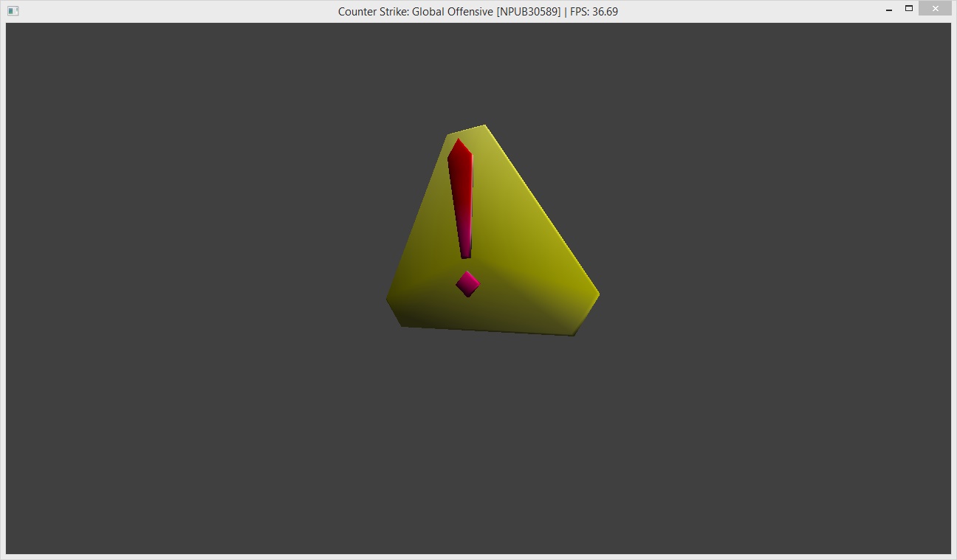Click the application icon in the title bar
The image size is (957, 560).
pyautogui.click(x=13, y=11)
